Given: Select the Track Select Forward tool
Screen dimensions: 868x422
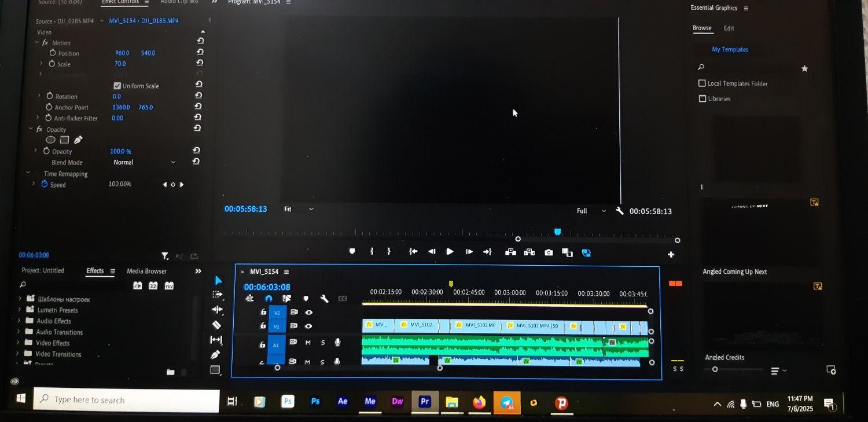Looking at the screenshot, I should coord(217,295).
